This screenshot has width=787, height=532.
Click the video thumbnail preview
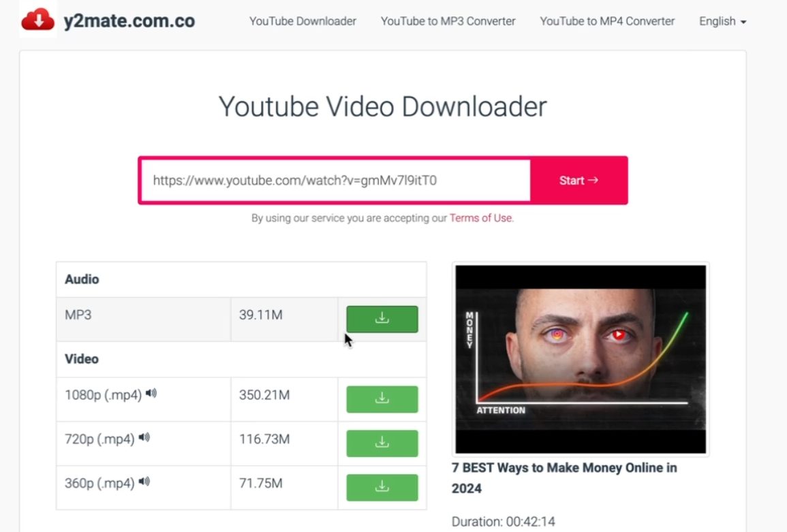point(581,359)
